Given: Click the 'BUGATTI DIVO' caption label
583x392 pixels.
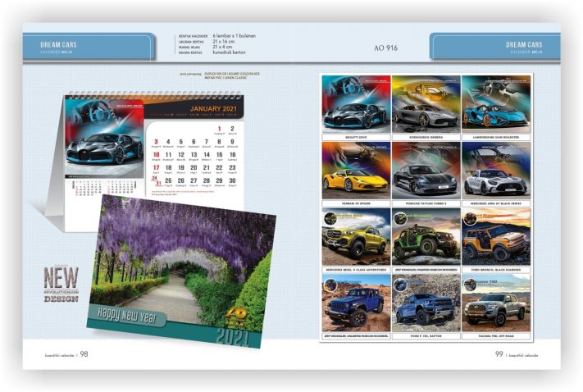Looking at the screenshot, I should pyautogui.click(x=356, y=137).
